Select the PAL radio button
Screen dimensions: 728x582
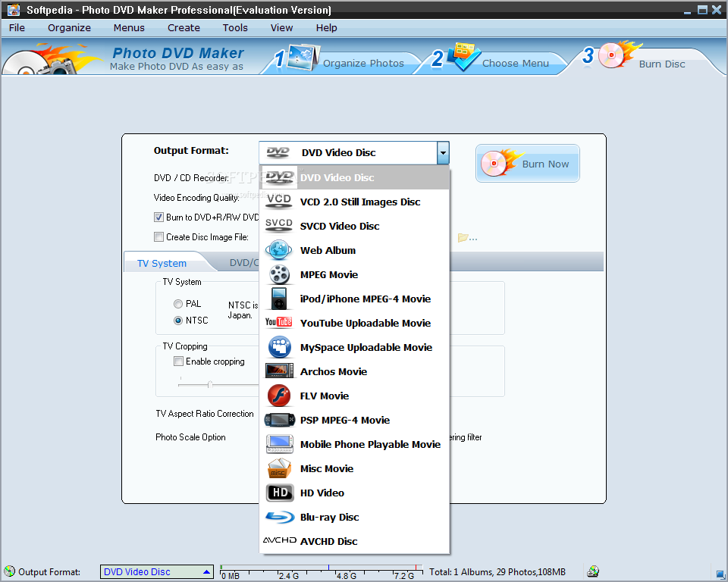[177, 304]
